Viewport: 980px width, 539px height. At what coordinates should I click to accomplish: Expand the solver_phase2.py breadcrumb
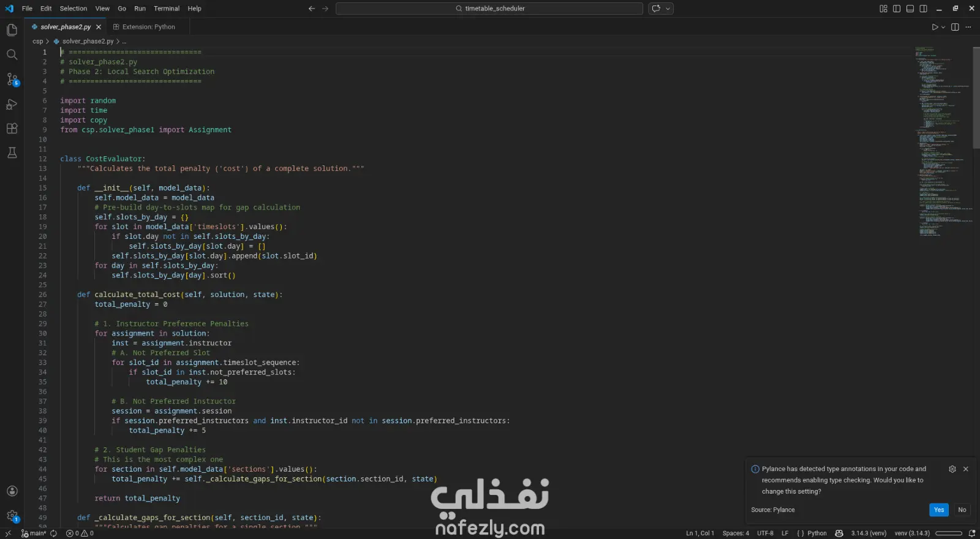point(88,42)
